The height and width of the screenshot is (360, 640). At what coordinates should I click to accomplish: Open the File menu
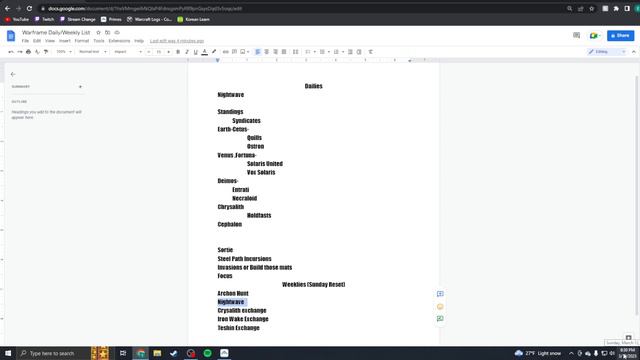click(x=25, y=41)
